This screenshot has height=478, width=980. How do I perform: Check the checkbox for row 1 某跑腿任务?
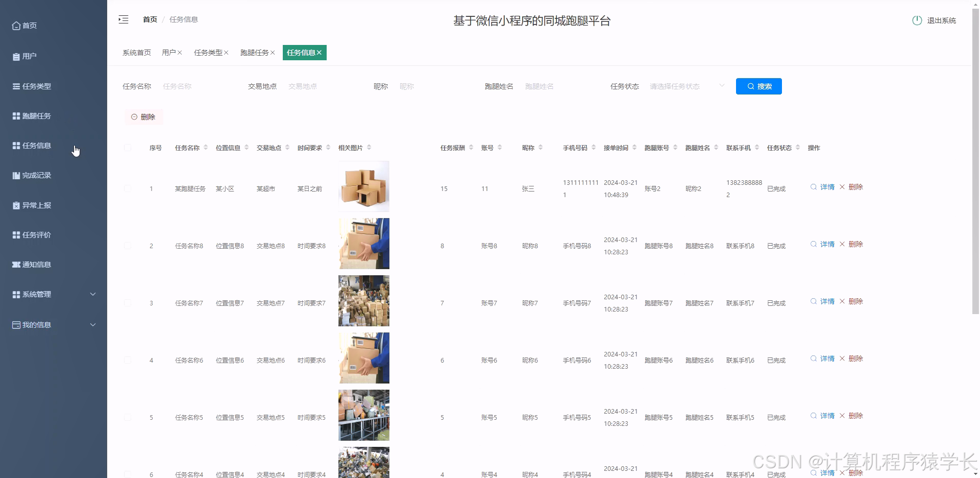[128, 188]
